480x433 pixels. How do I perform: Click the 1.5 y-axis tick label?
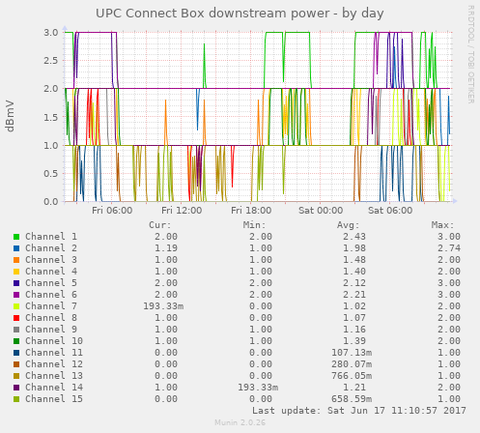[51, 117]
